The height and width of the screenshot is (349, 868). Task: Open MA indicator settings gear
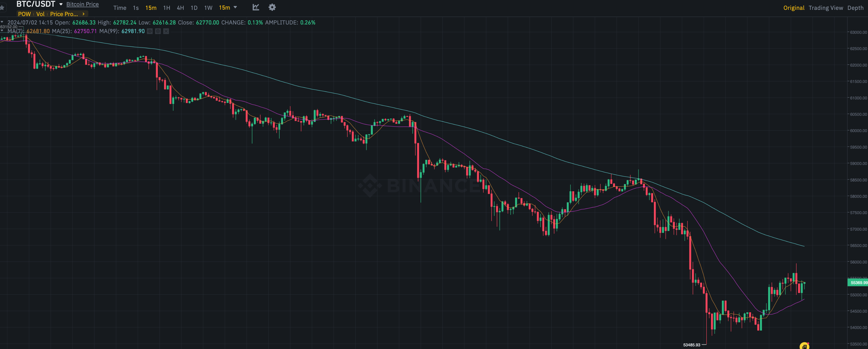[158, 31]
